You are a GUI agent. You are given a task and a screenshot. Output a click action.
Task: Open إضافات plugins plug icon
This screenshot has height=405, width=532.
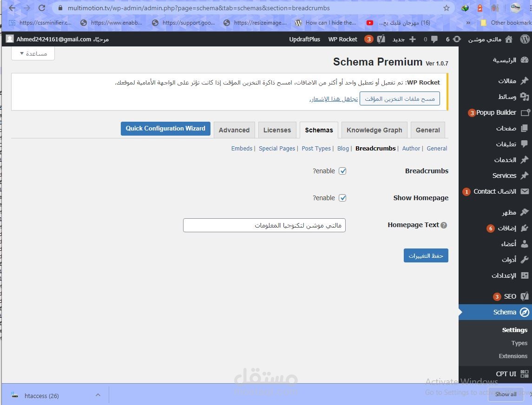[525, 228]
